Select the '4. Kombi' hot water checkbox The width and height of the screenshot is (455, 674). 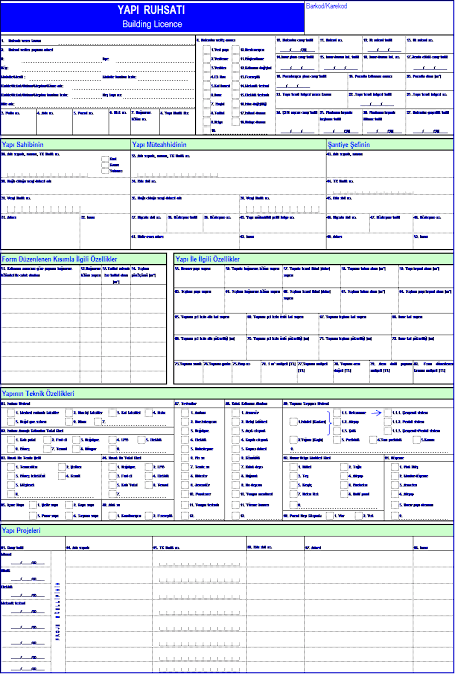point(61,476)
